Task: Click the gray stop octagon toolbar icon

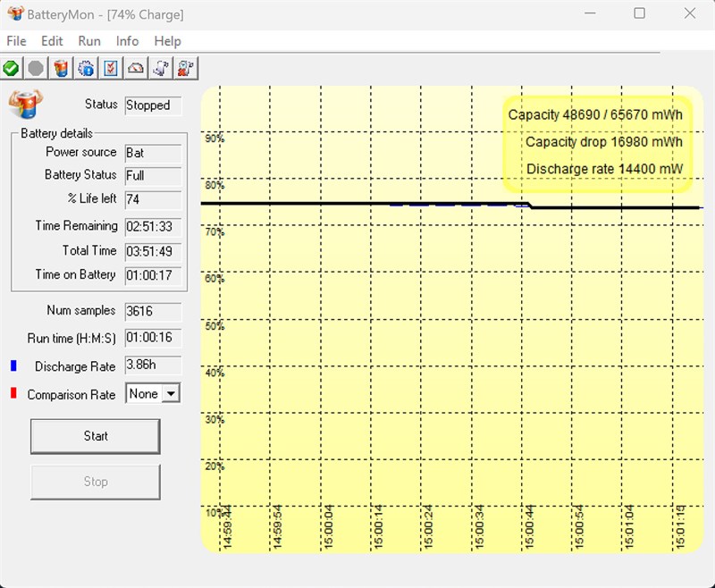Action: 36,68
